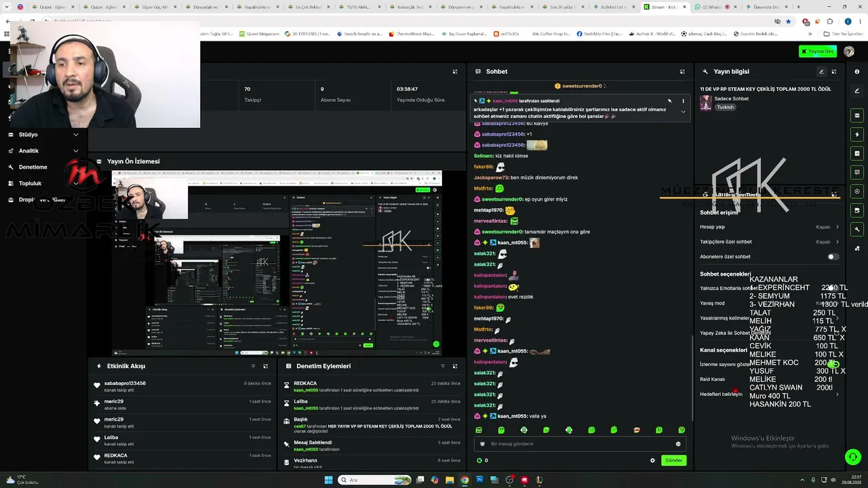Open Takipçilere özel sohbet setting chevron
The height and width of the screenshot is (488, 868).
837,241
